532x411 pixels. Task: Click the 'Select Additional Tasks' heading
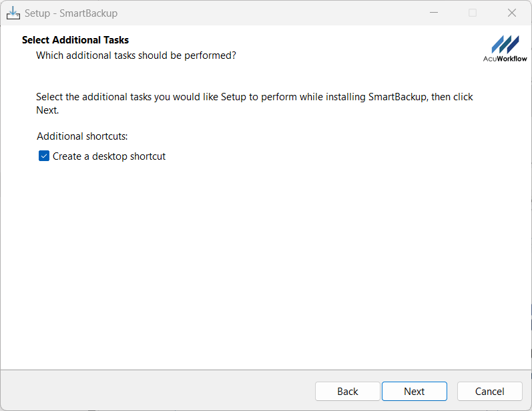click(x=75, y=40)
